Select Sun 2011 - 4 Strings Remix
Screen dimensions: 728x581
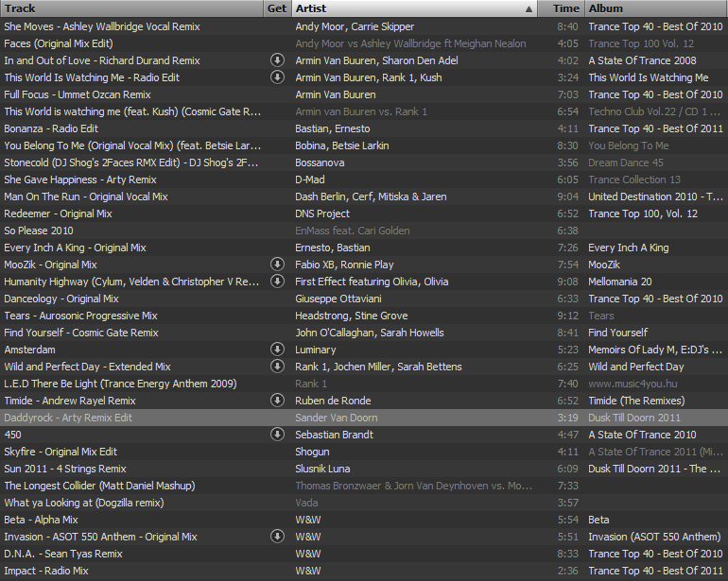[65, 469]
